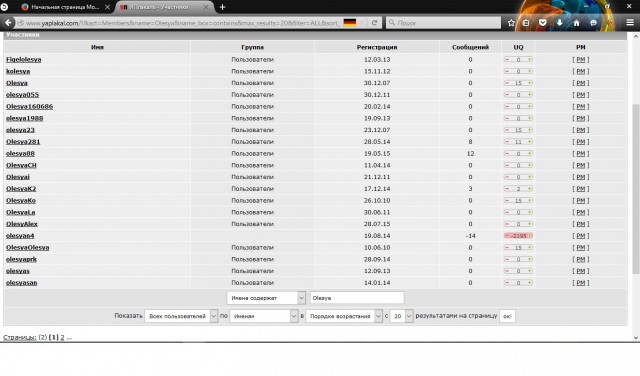Screen dimensions: 640x376
Task: Click the minus UQ icon for olesyan4
Action: 507,236
